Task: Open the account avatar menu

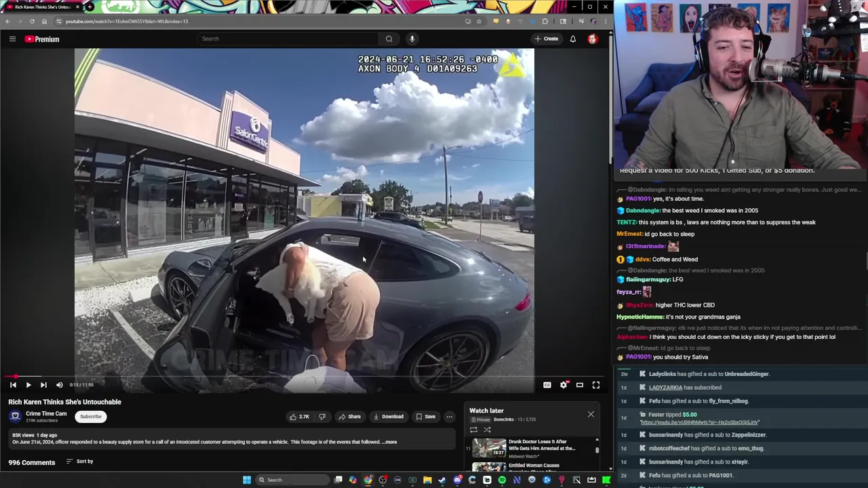Action: 593,39
